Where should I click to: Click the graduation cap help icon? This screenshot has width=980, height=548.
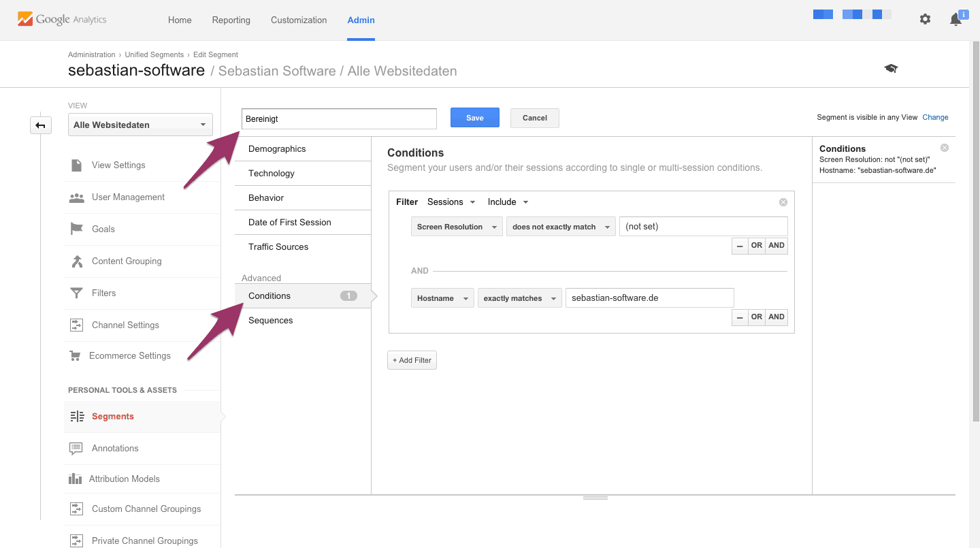click(891, 68)
